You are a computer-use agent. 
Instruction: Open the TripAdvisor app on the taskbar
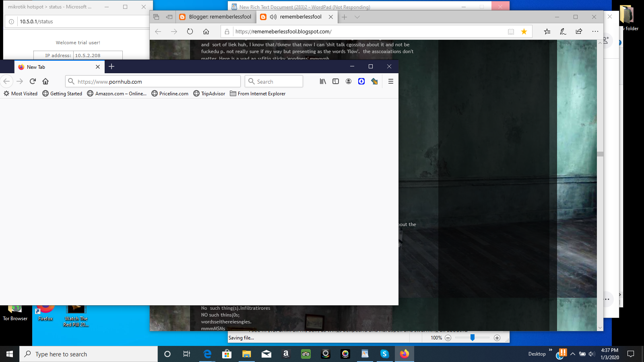pyautogui.click(x=306, y=354)
